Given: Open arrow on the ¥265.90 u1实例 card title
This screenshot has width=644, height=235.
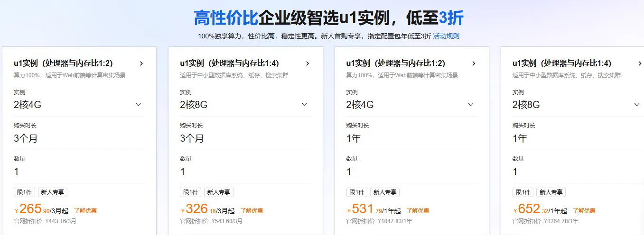Looking at the screenshot, I should click(x=141, y=63).
